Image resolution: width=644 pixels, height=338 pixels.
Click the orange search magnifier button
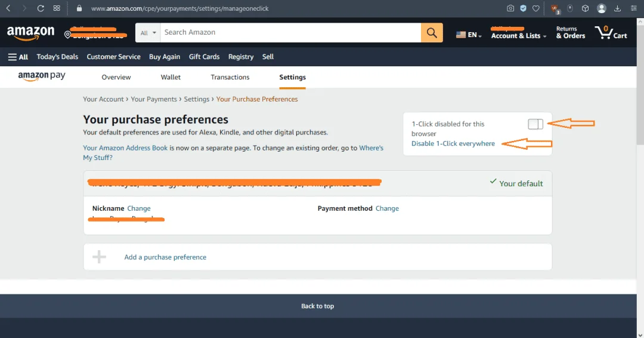(x=432, y=32)
